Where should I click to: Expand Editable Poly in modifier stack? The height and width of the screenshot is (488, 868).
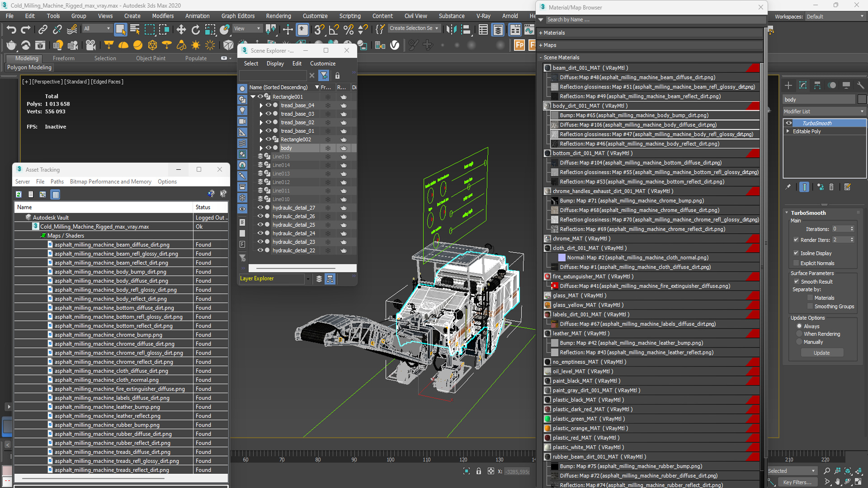pyautogui.click(x=788, y=131)
